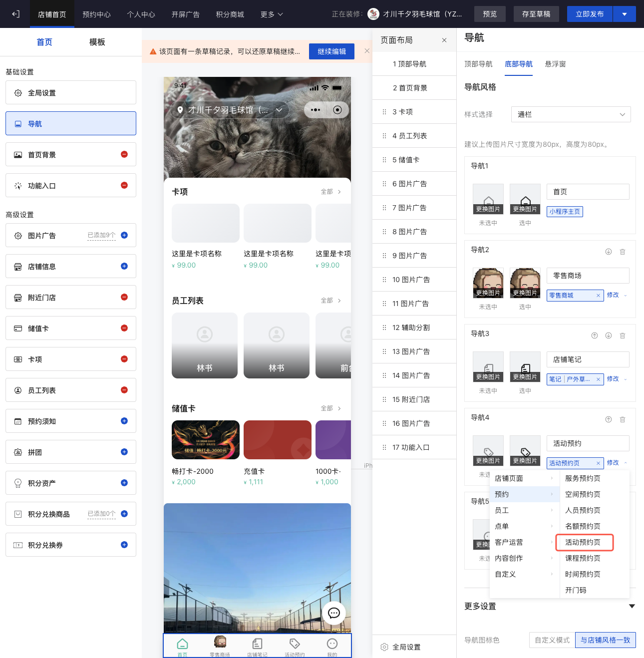Expand the 店铺页面 submenu
Image resolution: width=644 pixels, height=658 pixels.
(x=524, y=478)
